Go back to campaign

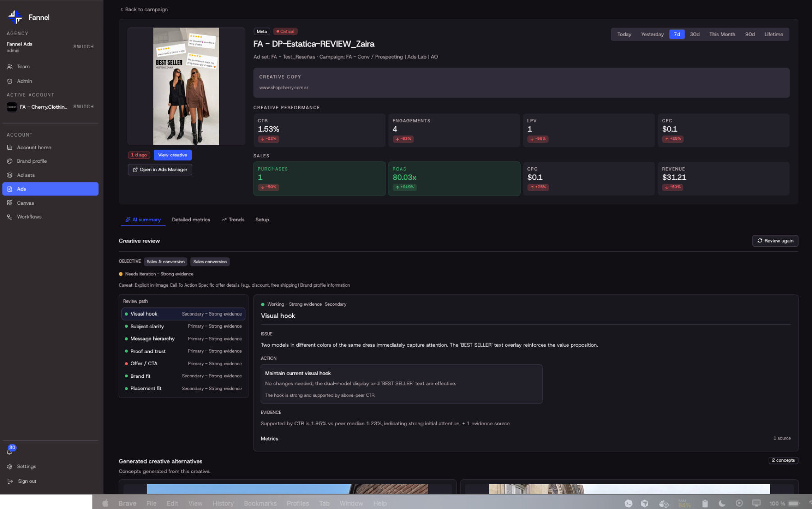click(x=144, y=9)
